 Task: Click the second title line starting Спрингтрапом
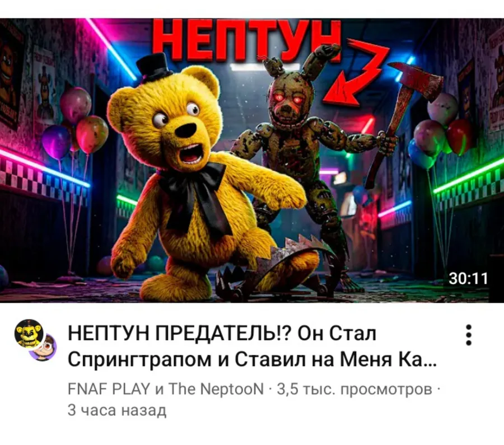253,359
